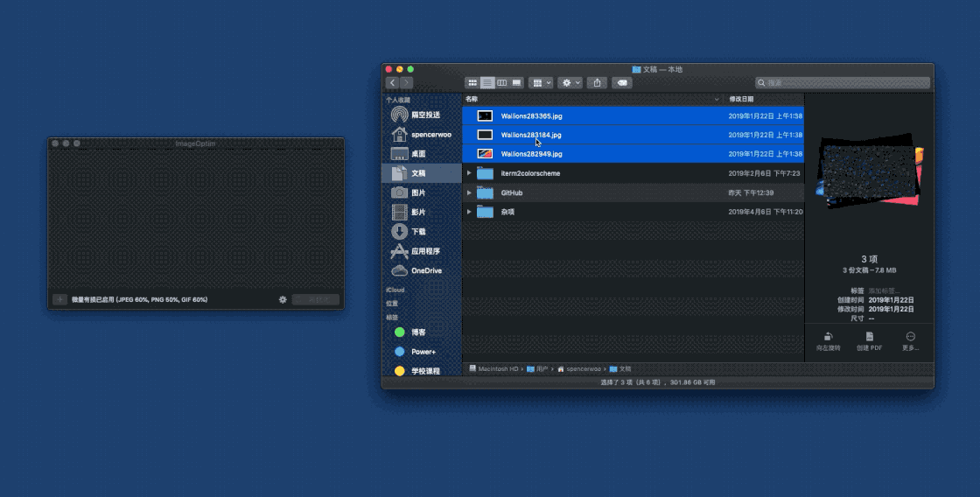
Task: Select the yellow 学校课程 tag in sidebar
Action: (421, 371)
